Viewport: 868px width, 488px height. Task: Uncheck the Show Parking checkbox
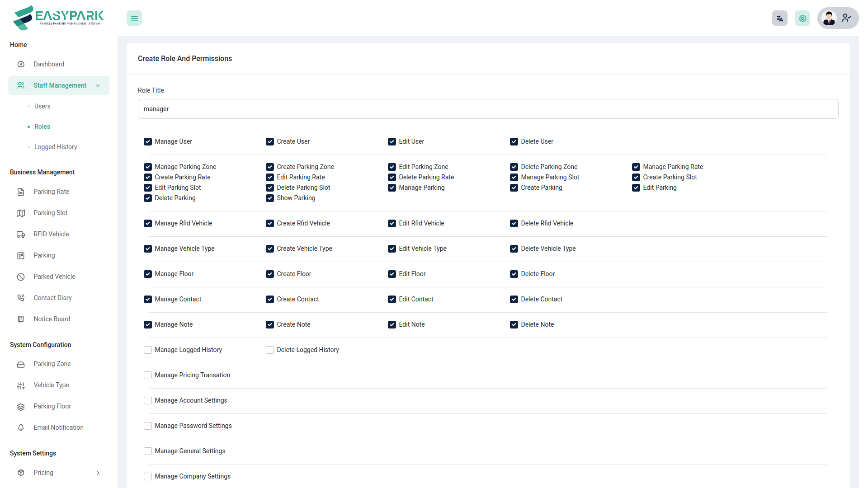point(270,198)
